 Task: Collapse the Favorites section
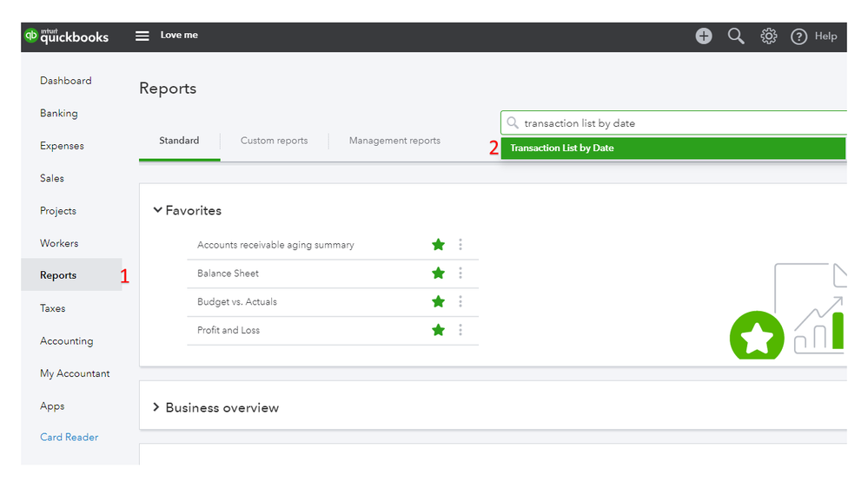158,210
